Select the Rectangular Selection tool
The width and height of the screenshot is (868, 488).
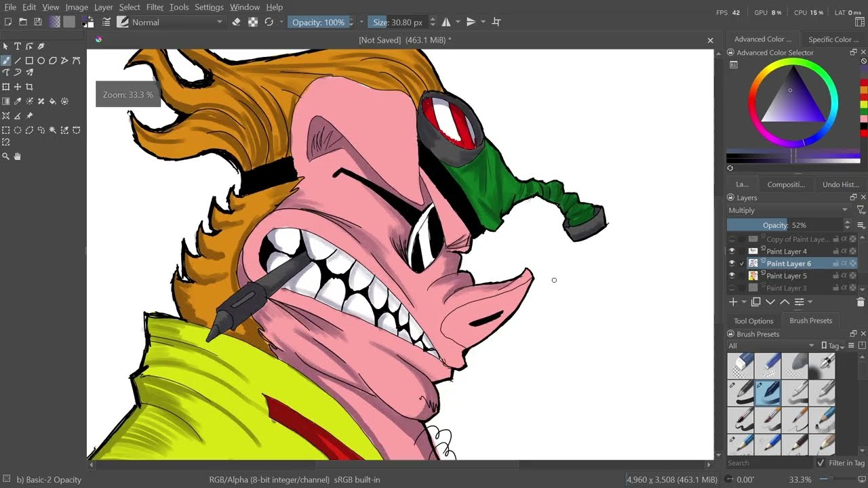(6, 130)
